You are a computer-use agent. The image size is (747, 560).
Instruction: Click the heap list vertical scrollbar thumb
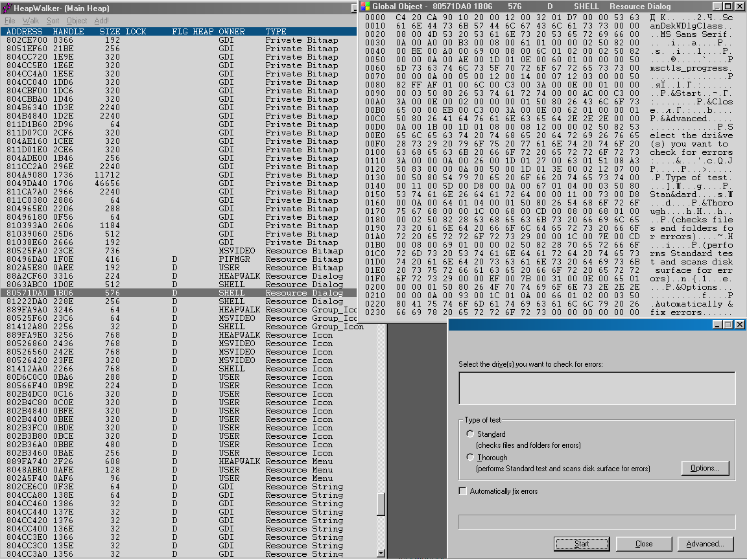coord(381,504)
